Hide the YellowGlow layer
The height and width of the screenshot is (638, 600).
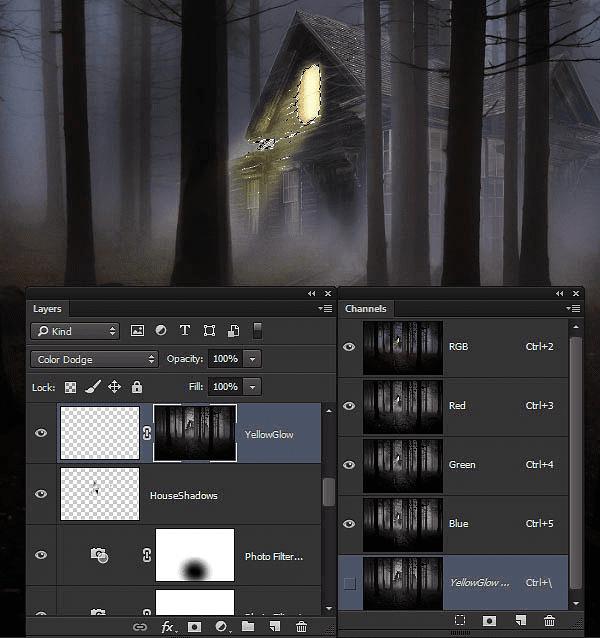41,433
